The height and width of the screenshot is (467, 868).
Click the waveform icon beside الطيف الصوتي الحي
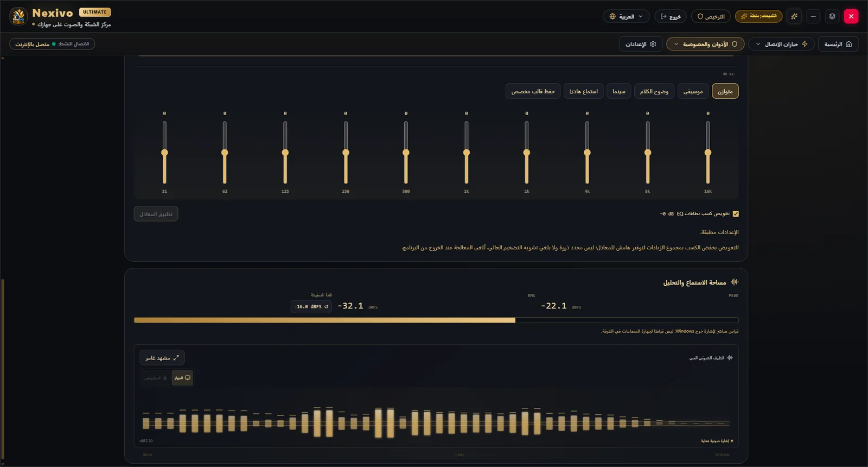pyautogui.click(x=730, y=358)
